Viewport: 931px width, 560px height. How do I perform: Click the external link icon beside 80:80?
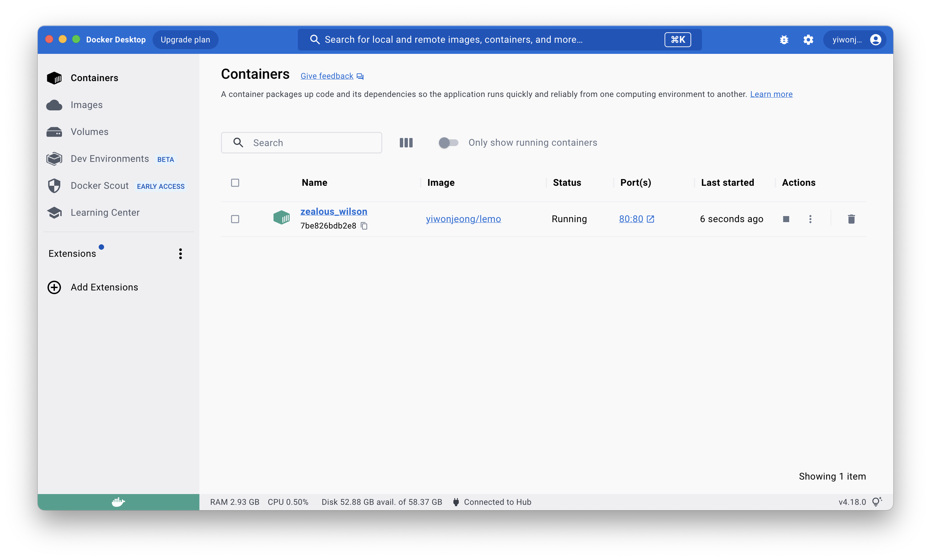(650, 219)
